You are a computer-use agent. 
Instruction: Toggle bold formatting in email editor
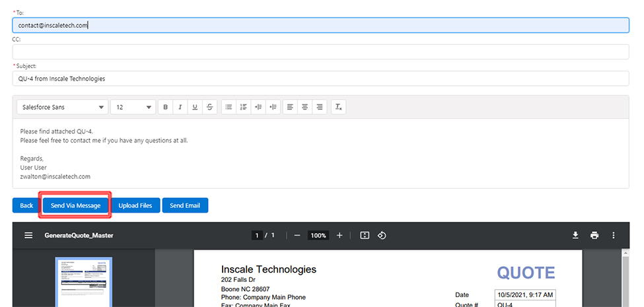[166, 107]
